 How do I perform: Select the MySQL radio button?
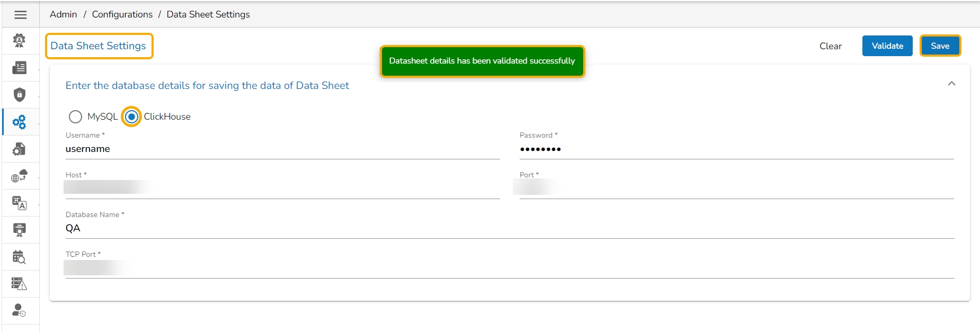[76, 116]
